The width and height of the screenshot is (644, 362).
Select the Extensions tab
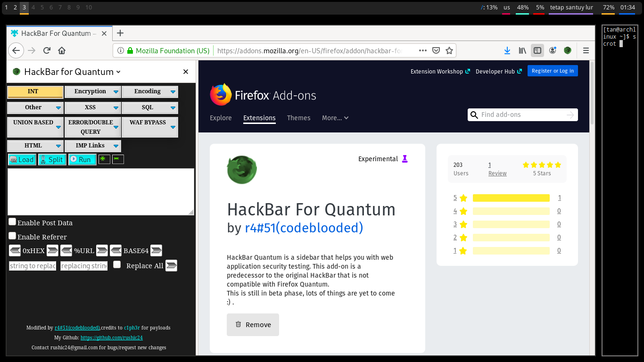click(259, 118)
